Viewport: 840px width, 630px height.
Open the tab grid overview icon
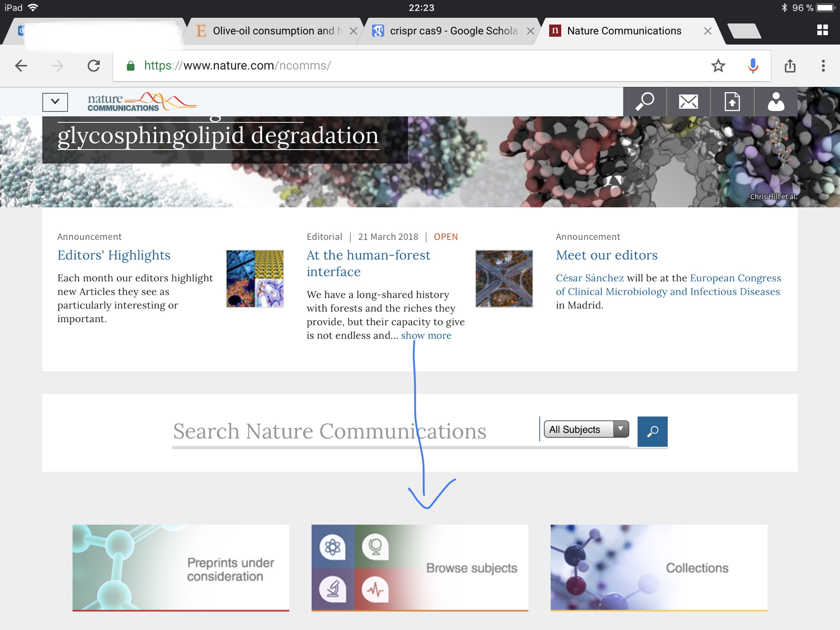coord(822,30)
